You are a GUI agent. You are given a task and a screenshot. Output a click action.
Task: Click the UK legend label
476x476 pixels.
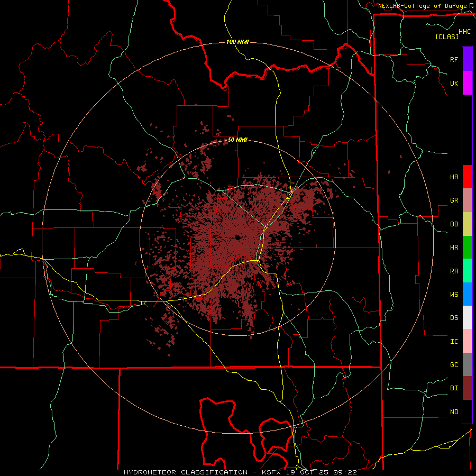point(454,83)
